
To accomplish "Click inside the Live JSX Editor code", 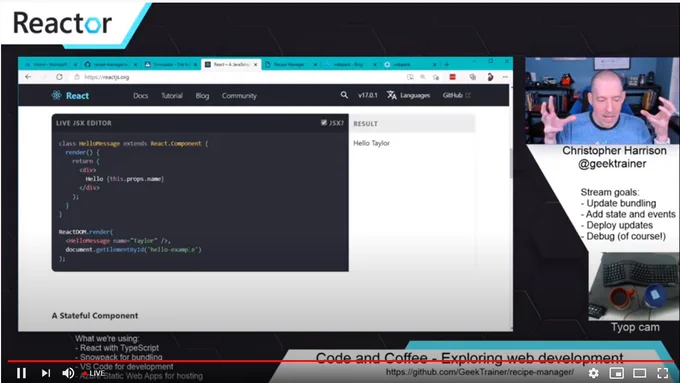I will tap(200, 202).
